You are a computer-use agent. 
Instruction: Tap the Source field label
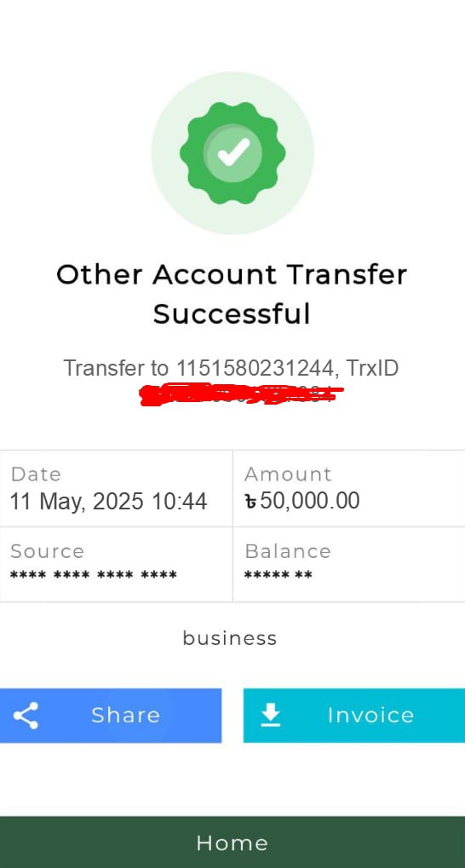[47, 551]
